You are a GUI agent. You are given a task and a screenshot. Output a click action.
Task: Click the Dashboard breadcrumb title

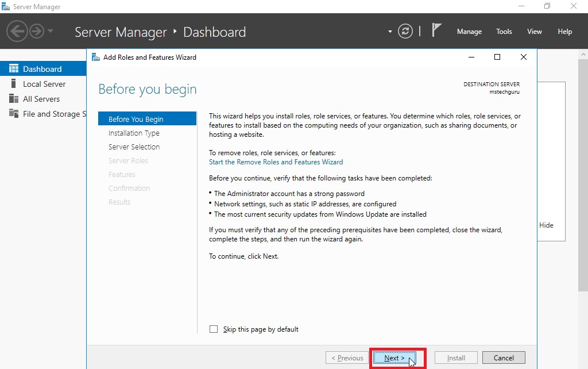[x=215, y=32]
